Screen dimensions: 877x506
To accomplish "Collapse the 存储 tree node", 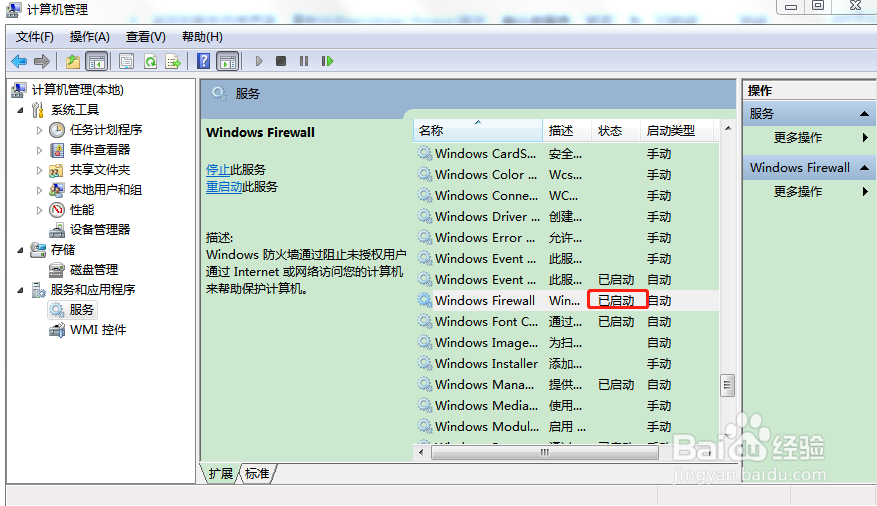I will coord(20,250).
